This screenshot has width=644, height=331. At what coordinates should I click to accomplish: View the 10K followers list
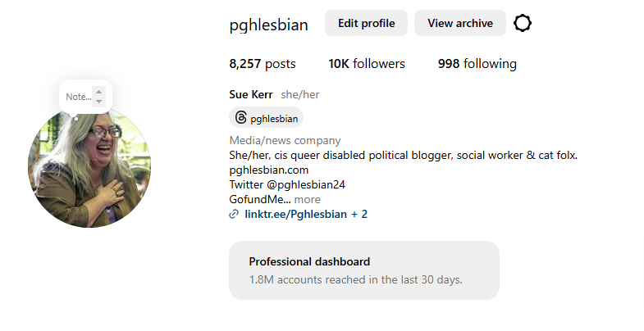pos(367,64)
